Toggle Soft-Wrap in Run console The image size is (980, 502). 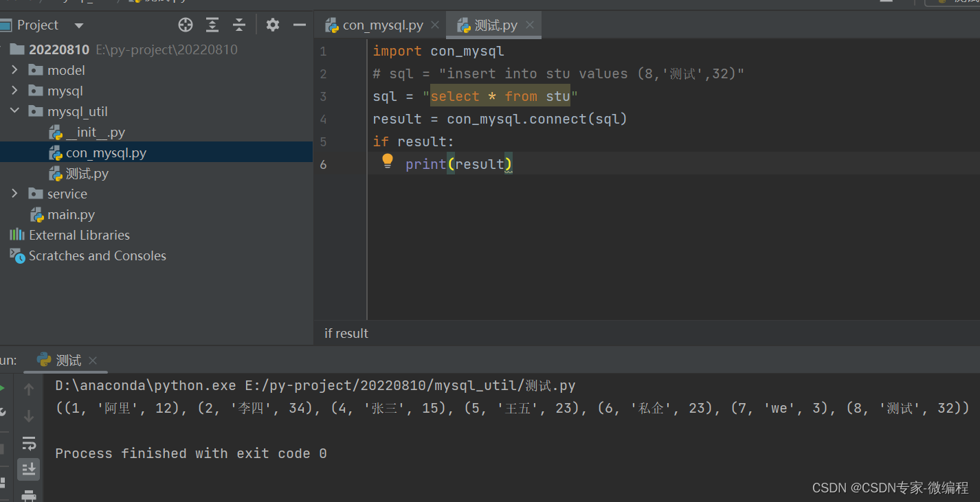(29, 442)
